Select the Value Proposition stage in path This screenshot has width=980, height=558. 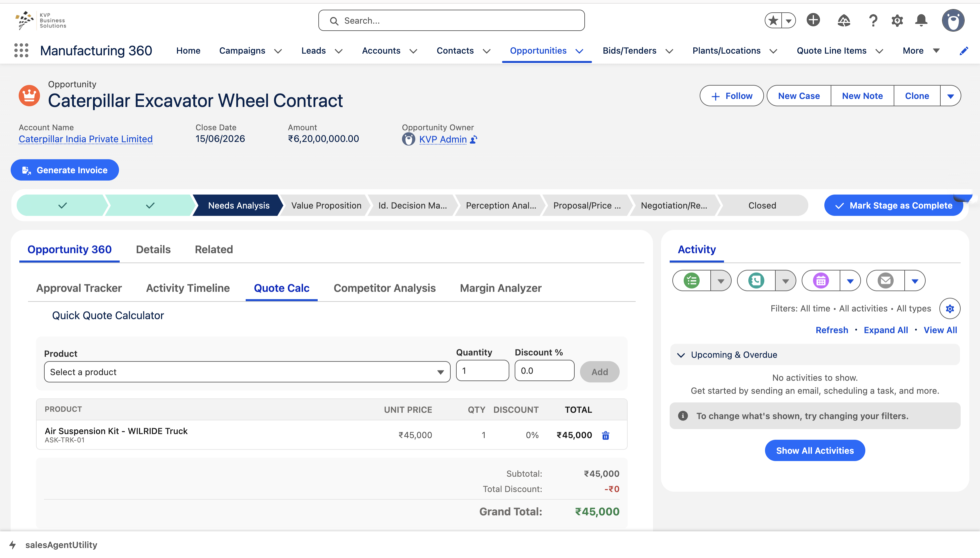click(x=326, y=206)
